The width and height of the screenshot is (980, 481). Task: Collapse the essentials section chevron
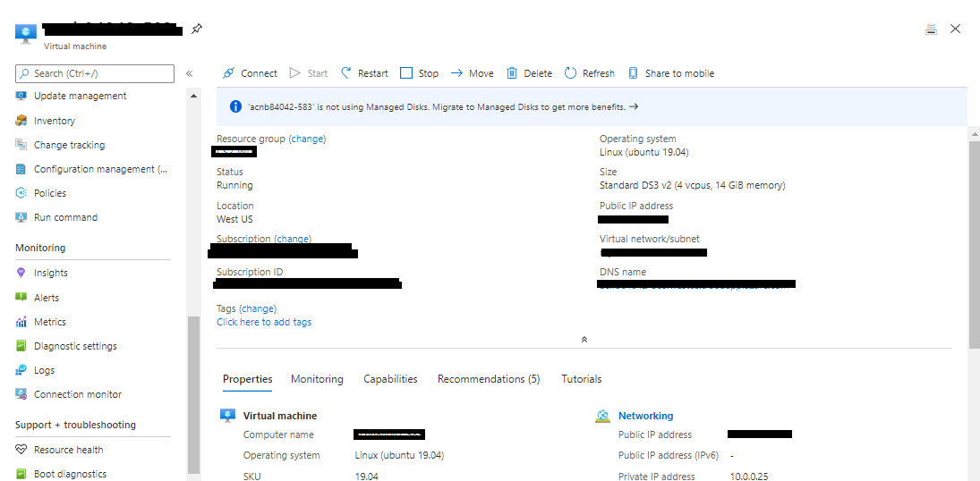click(584, 340)
